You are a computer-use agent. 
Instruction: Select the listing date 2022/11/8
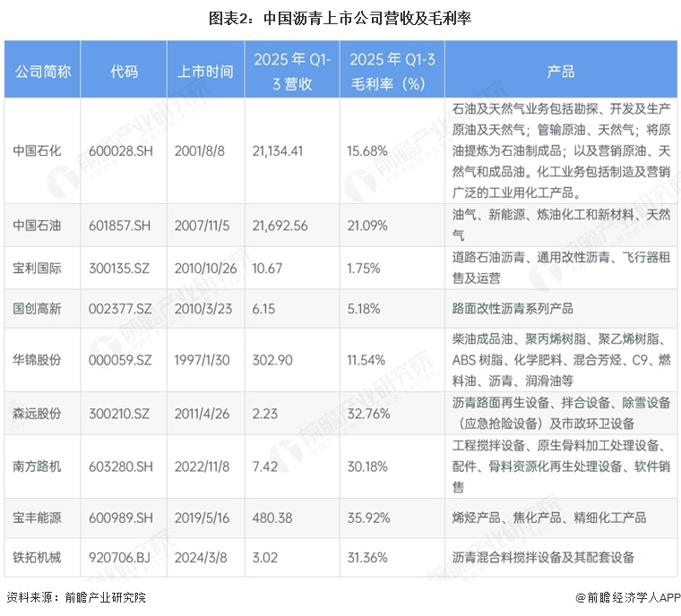[x=200, y=466]
